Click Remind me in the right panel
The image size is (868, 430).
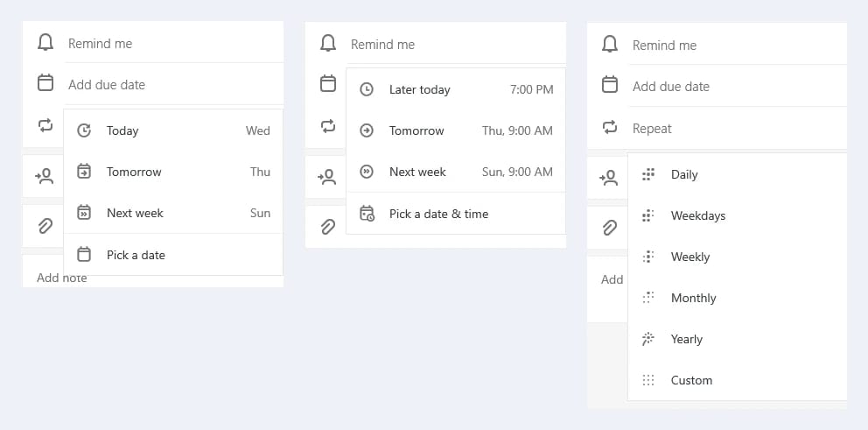(664, 46)
